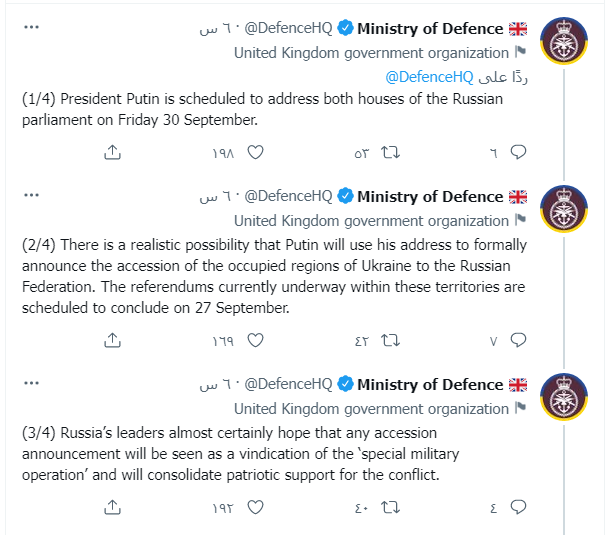Share the (2/4) tweet about referendums
Screen dimensions: 612x535
click(x=113, y=340)
